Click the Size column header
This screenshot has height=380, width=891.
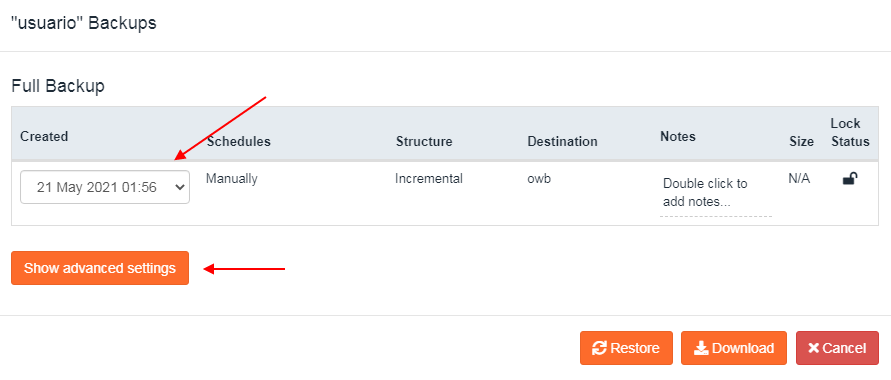[x=801, y=141]
